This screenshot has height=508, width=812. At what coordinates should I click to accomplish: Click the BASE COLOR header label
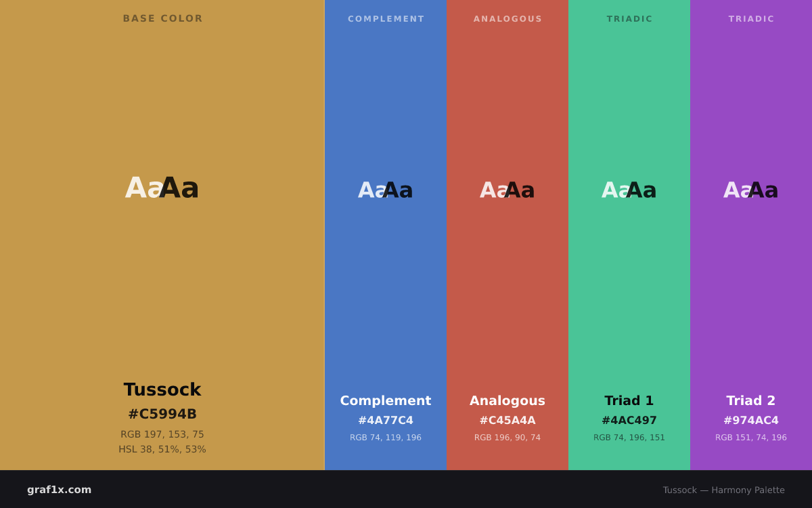click(x=162, y=18)
